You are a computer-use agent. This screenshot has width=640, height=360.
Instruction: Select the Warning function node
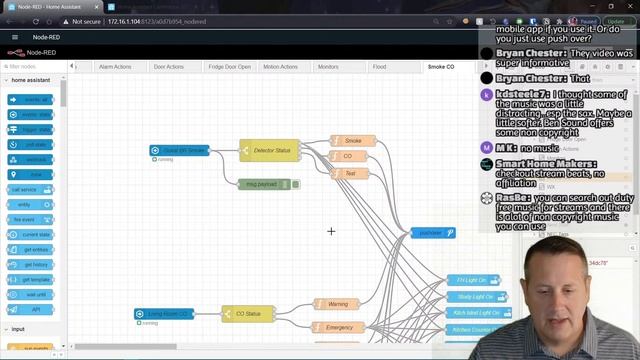(337, 304)
